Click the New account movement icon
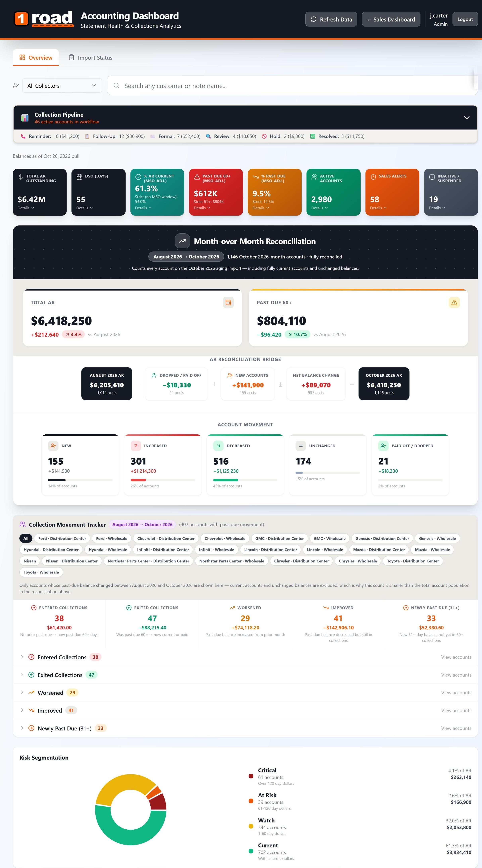Image resolution: width=482 pixels, height=868 pixels. pos(53,446)
